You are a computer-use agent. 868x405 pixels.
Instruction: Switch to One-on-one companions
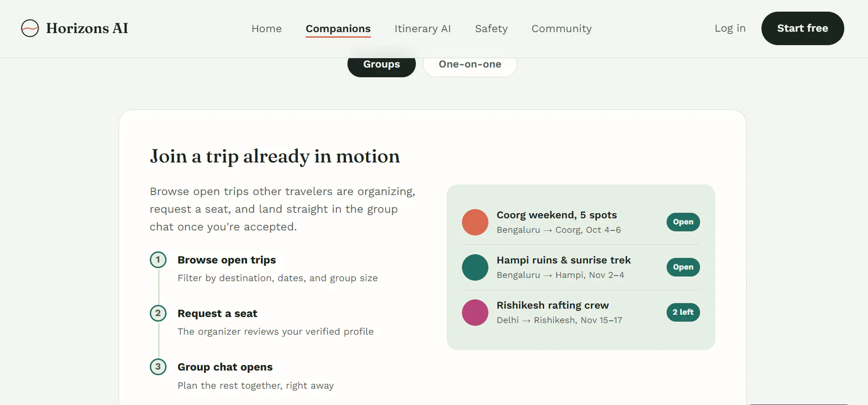470,65
